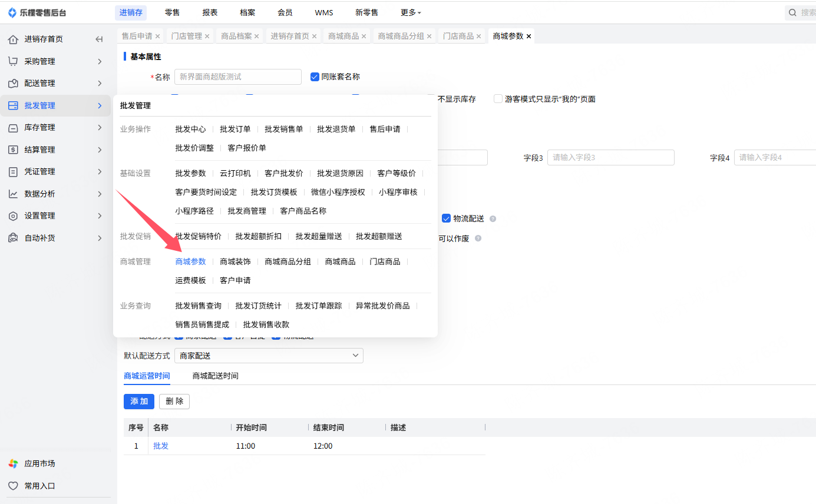Click the 字段4 input field
Viewport: 816px width, 504px height.
point(775,157)
